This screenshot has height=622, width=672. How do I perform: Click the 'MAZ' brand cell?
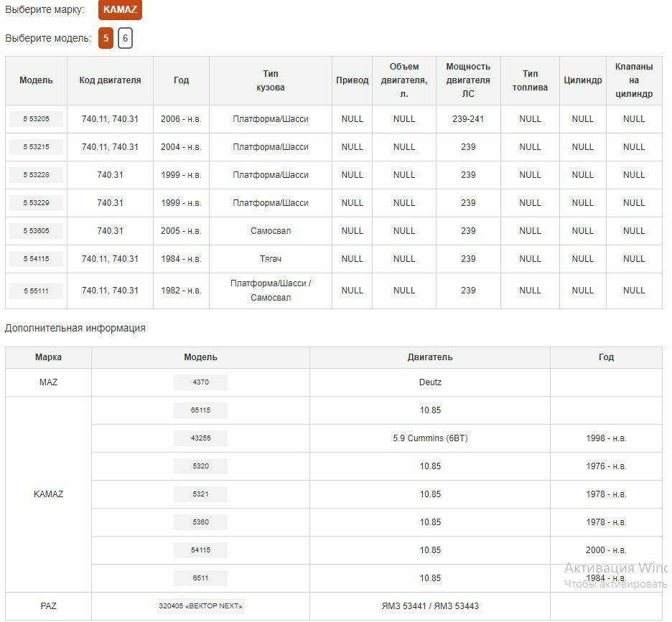(48, 382)
